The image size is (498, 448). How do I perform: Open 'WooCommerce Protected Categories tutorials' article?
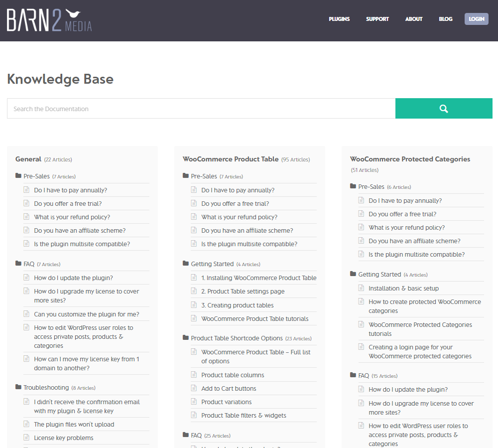click(420, 329)
